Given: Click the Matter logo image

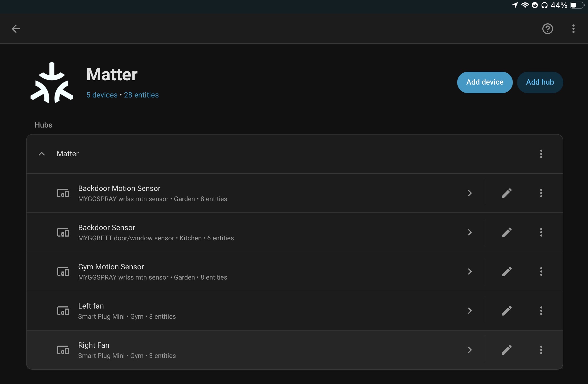Looking at the screenshot, I should pyautogui.click(x=52, y=82).
